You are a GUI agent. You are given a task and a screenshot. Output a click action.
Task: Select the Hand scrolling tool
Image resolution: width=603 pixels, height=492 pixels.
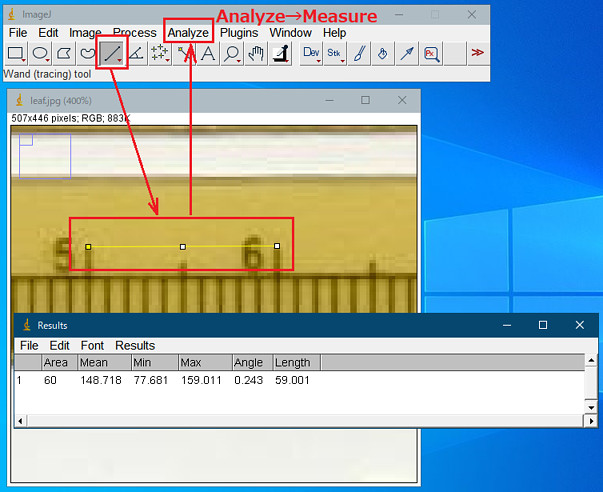pos(256,53)
